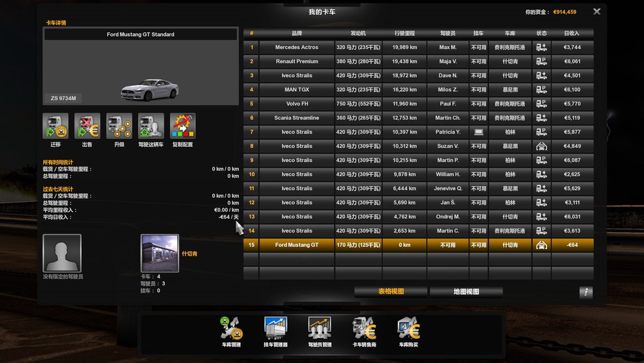Viewport: 644px width, 363px height.
Task: Click driver name Paul F.
Action: pyautogui.click(x=448, y=104)
